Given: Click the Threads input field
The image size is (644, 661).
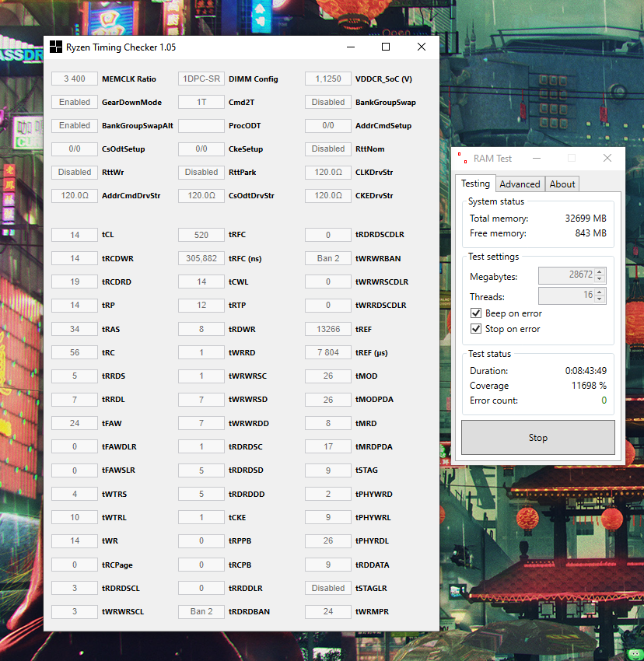Looking at the screenshot, I should click(566, 295).
